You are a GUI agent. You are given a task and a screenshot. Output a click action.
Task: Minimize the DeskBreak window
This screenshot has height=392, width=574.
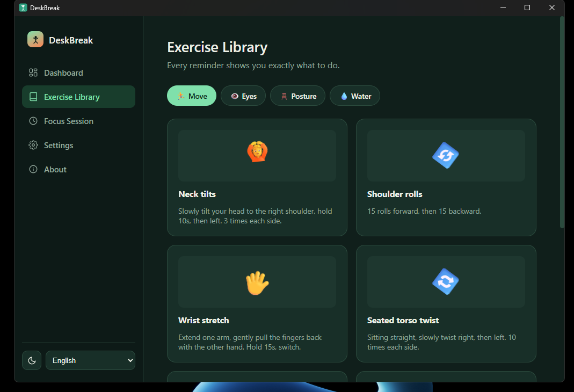[503, 8]
